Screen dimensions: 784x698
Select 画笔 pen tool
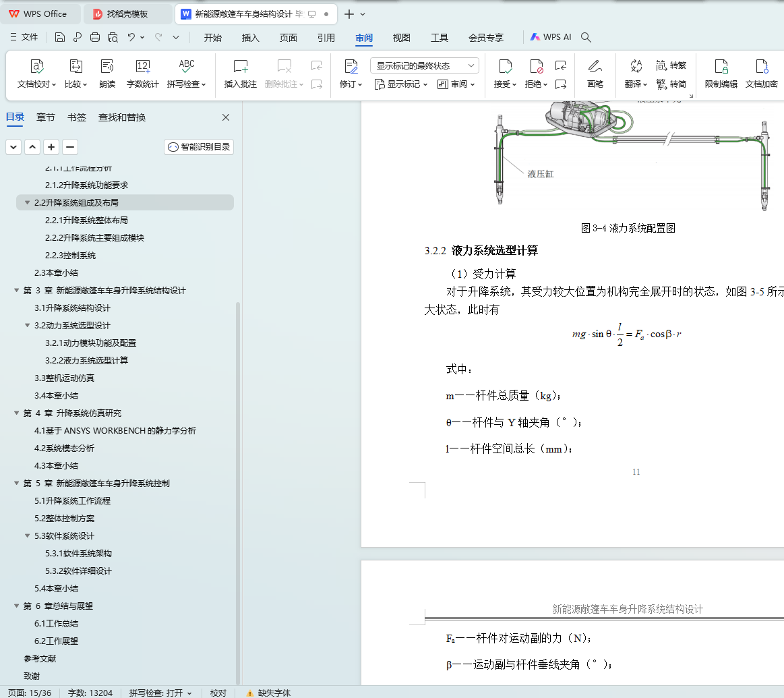(595, 74)
